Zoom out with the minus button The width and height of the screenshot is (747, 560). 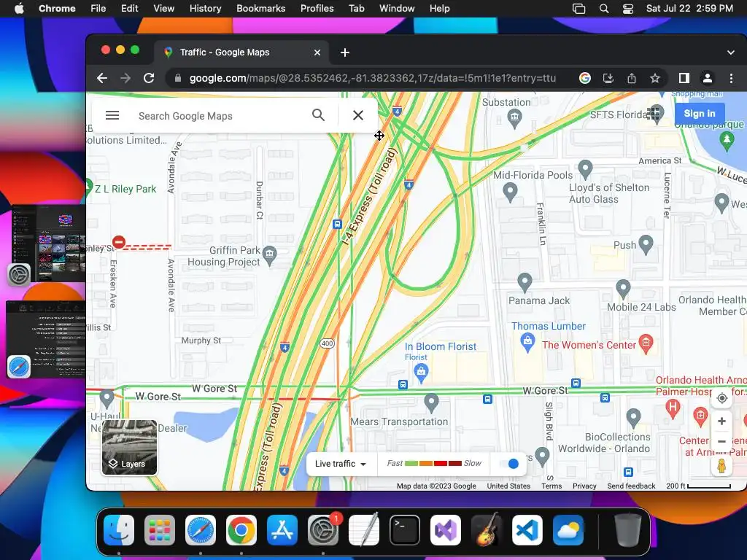(721, 441)
